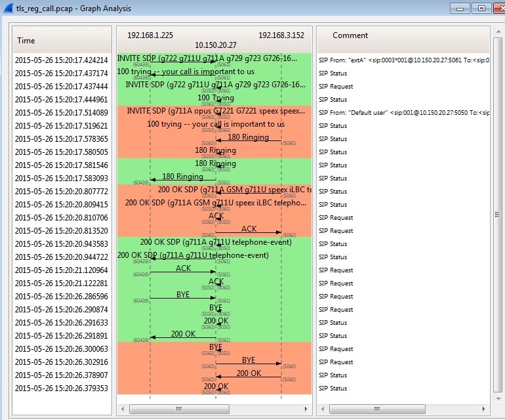This screenshot has height=420, width=505.
Task: Select the row at time 15:20:17.437174
Action: (61, 73)
